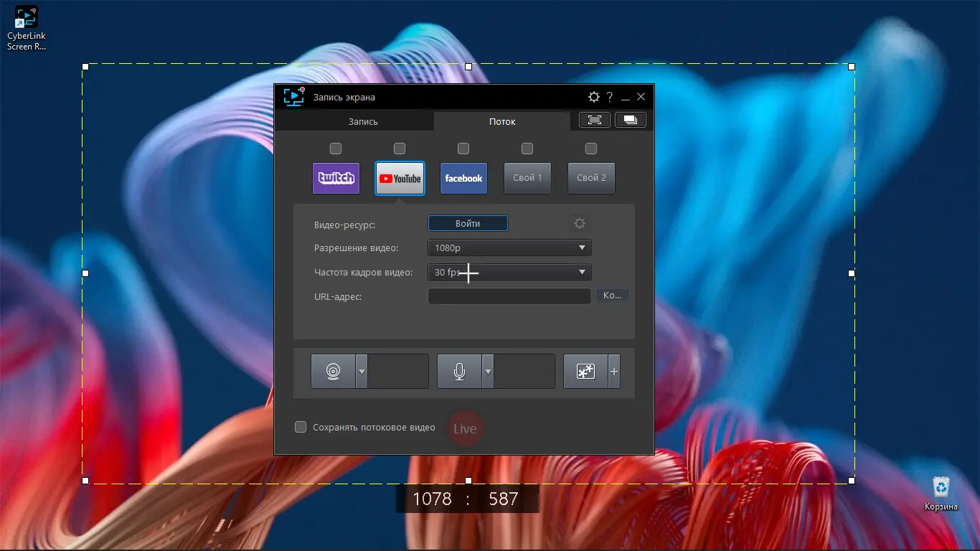
Task: Expand the webcam device dropdown arrow
Action: click(362, 372)
